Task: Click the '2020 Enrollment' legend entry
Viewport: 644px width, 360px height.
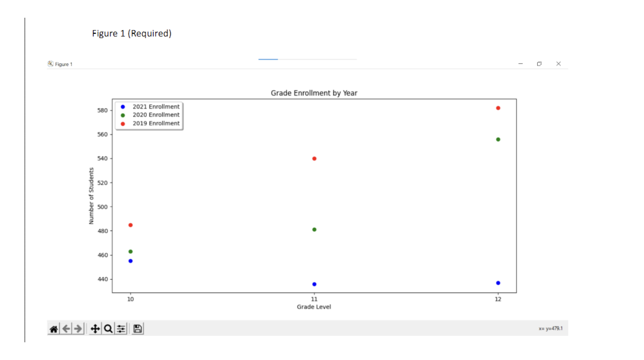Action: (156, 115)
